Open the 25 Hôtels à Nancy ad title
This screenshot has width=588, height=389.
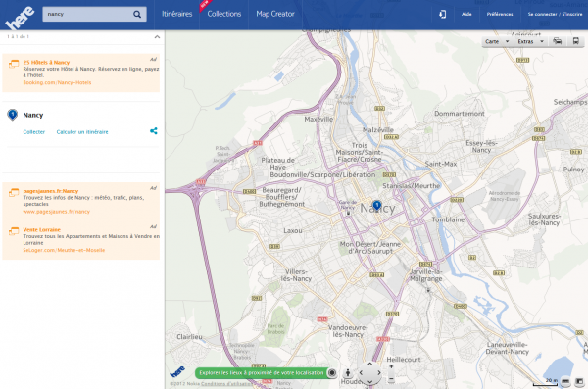click(46, 63)
